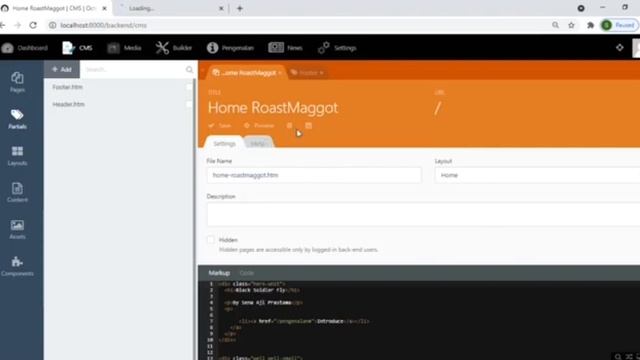Click the search magnifier in partial list

(189, 70)
